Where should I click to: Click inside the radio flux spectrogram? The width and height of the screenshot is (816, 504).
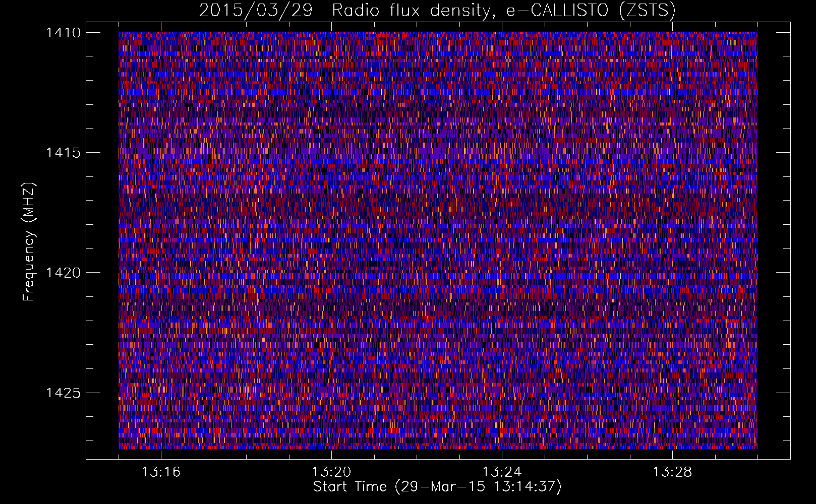pos(438,240)
